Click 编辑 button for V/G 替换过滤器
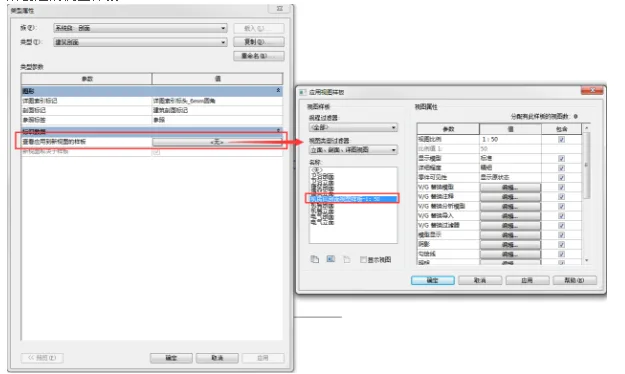The width and height of the screenshot is (625, 374). point(510,226)
